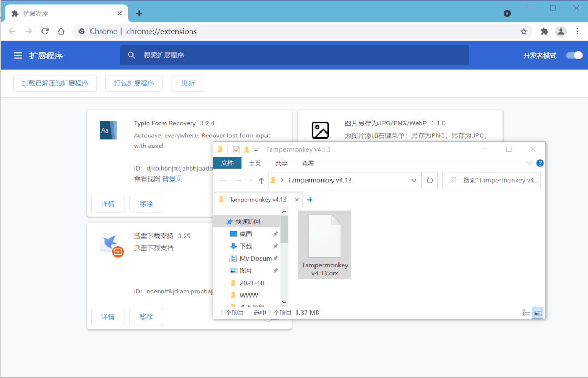588x378 pixels.
Task: Open Explorer recent locations dropdown
Action: pyautogui.click(x=251, y=181)
